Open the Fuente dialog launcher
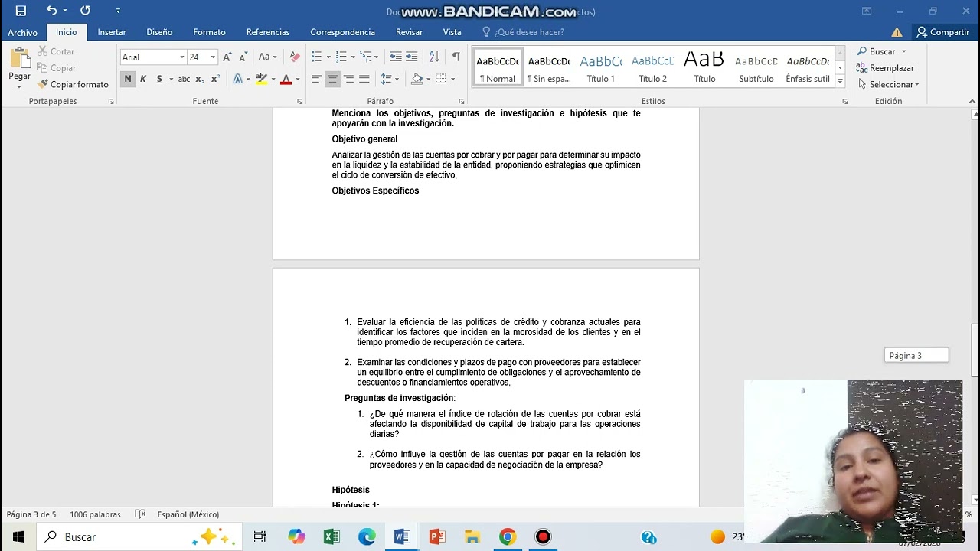980x551 pixels. 299,101
